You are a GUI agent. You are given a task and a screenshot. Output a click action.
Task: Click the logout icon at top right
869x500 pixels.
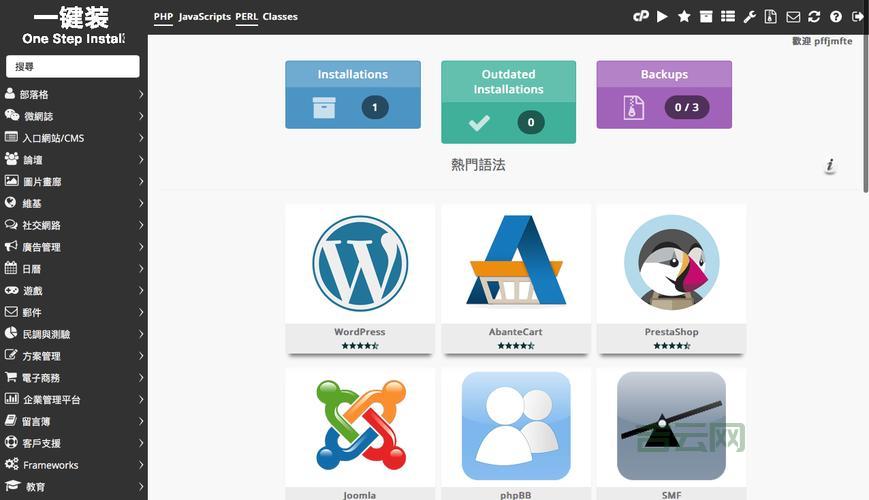(857, 17)
